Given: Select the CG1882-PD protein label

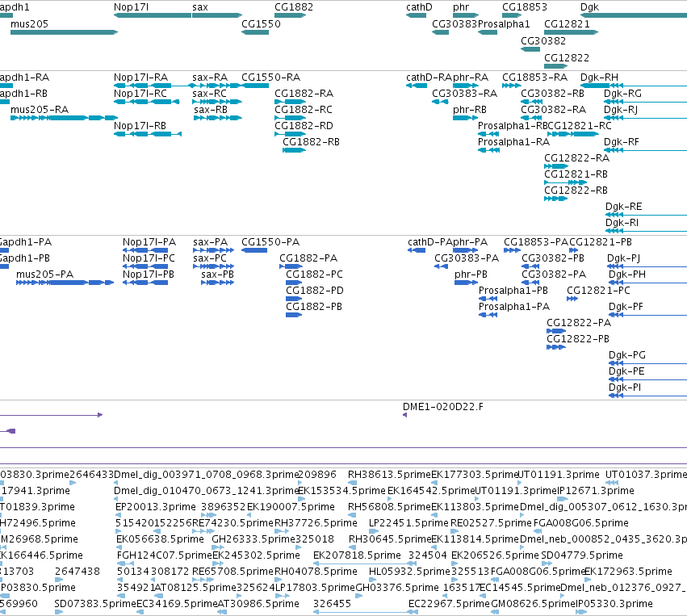Looking at the screenshot, I should pos(315,291).
